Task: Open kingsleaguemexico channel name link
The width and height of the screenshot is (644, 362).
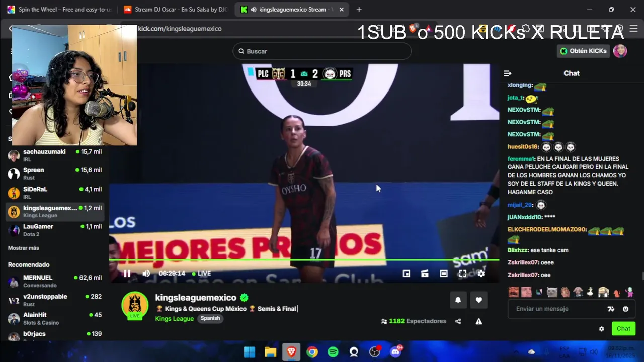Action: 196,297
